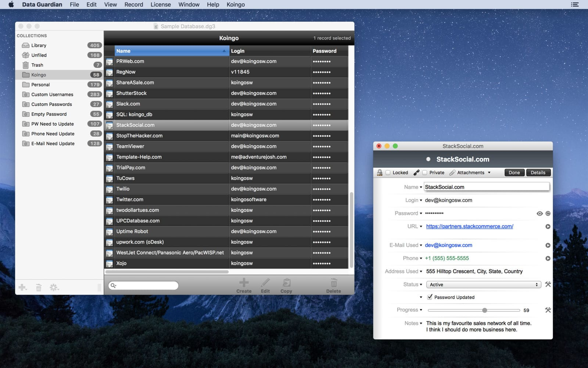Click the Copy clipboard icon
Image resolution: width=588 pixels, height=368 pixels.
point(286,283)
